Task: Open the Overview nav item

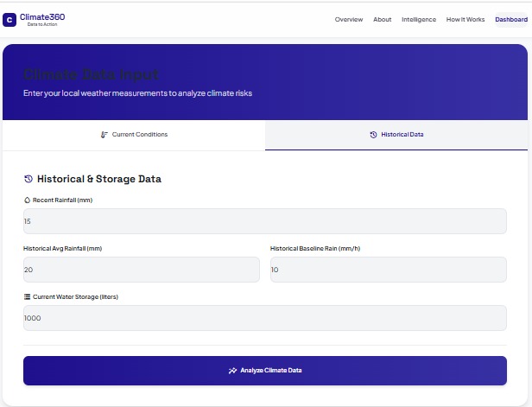Action: (x=349, y=20)
